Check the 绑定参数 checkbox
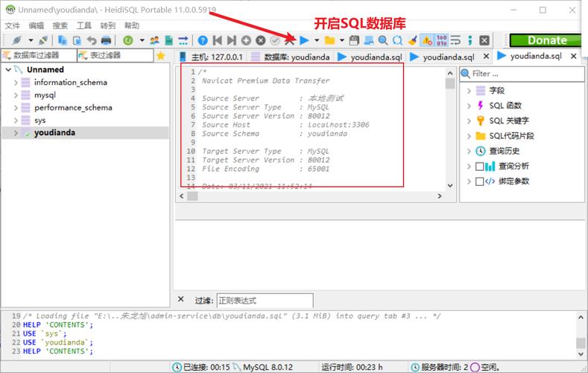Viewport: 588px width, 373px height. point(479,181)
